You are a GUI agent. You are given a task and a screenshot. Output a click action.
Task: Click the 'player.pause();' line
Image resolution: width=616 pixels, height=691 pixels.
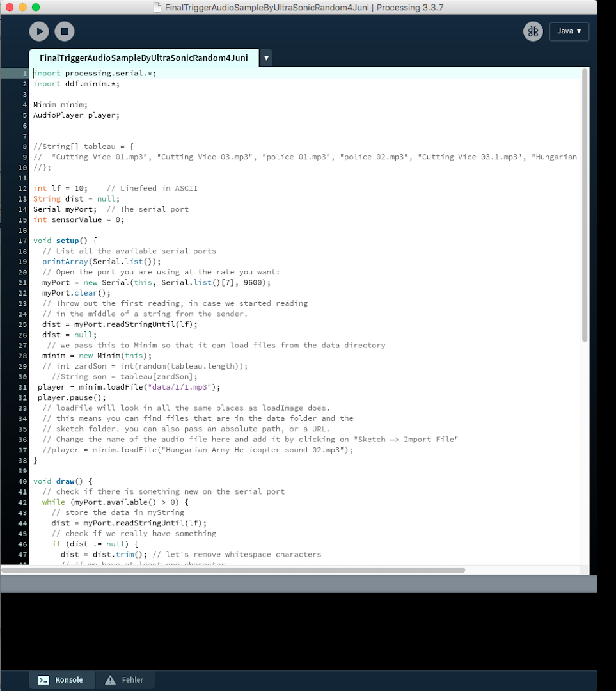pos(72,397)
